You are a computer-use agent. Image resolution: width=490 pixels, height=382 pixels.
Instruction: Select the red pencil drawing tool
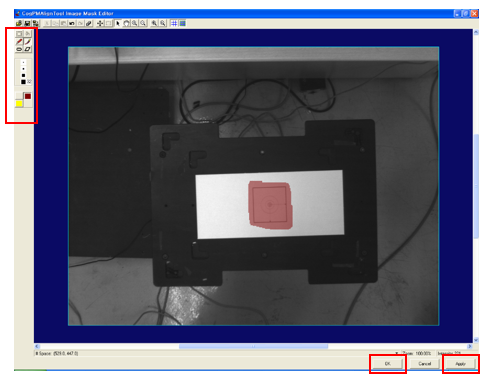point(19,42)
